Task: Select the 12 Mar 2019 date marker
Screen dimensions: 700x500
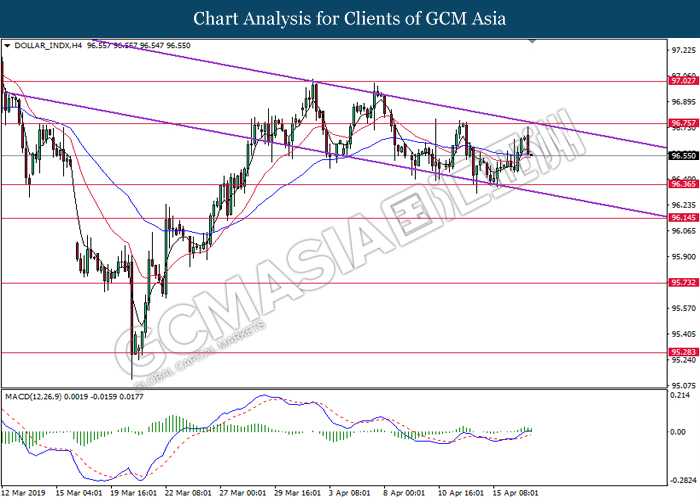Action: tap(23, 493)
